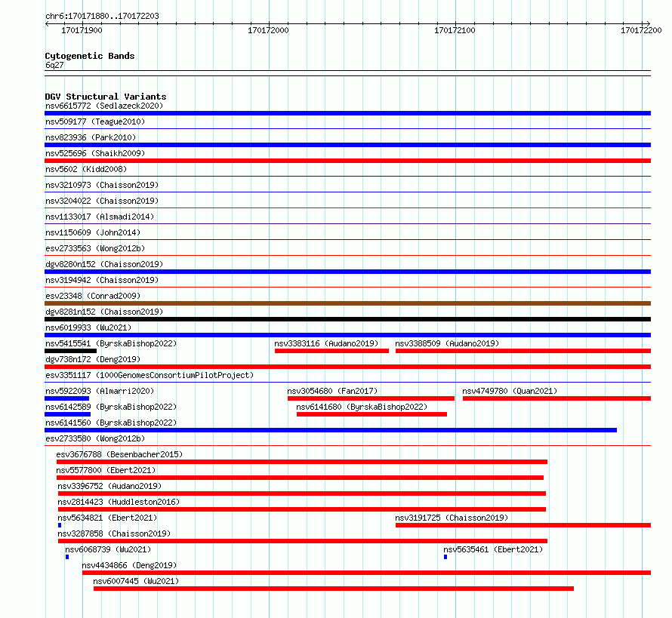The height and width of the screenshot is (618, 672).
Task: Click the small blue nsv5635461 marker
Action: (x=445, y=557)
